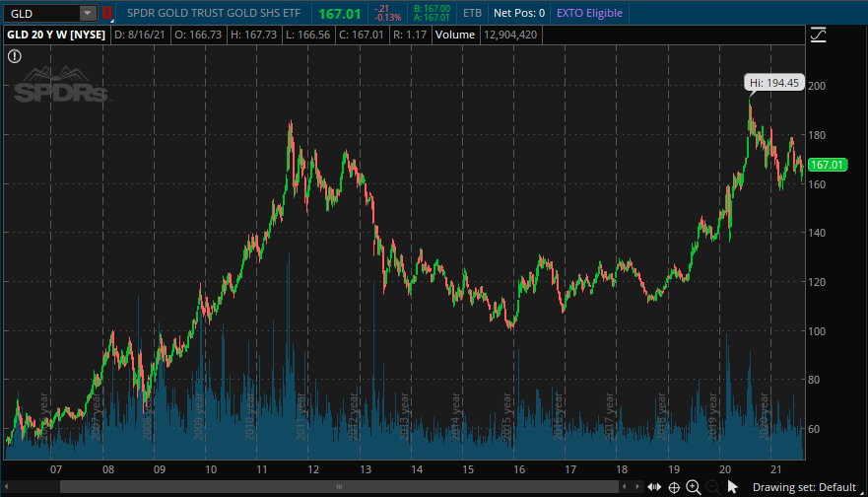868x497 pixels.
Task: Click the L: 166.56 low value
Action: pos(307,35)
